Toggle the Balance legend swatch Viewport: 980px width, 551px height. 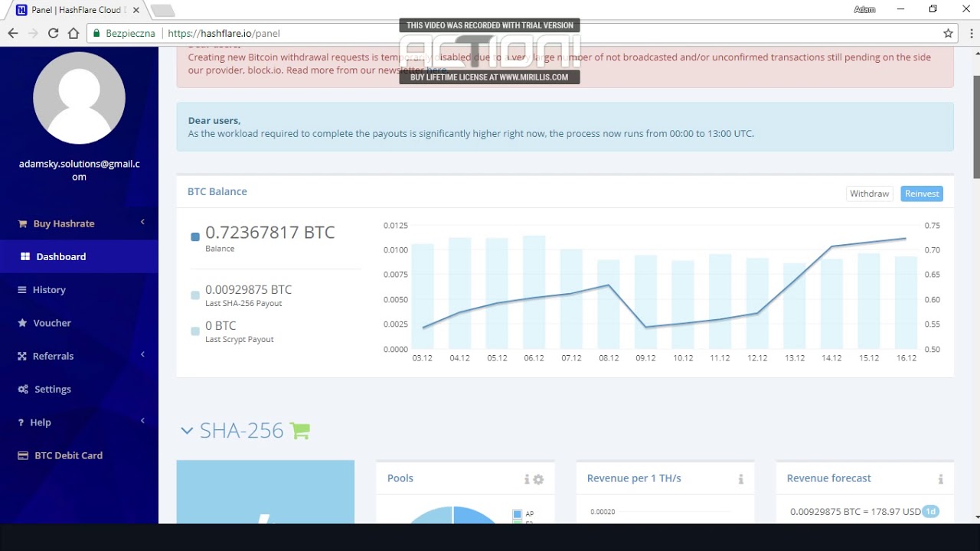coord(195,236)
